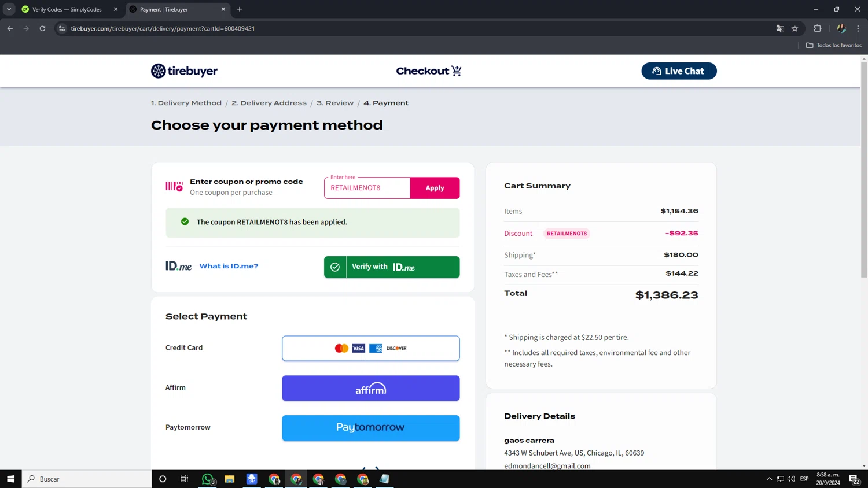The height and width of the screenshot is (488, 868).
Task: Choose Credit Card payment option
Action: pyautogui.click(x=371, y=348)
